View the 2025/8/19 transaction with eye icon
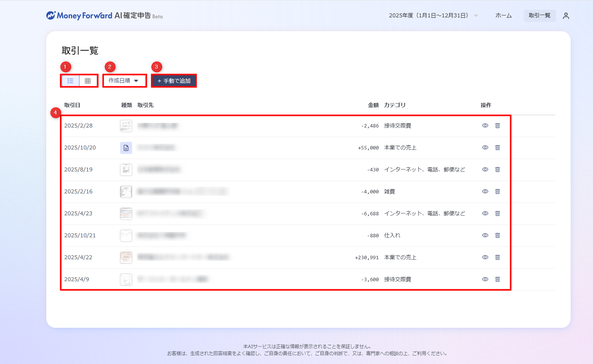This screenshot has width=593, height=364. (485, 169)
